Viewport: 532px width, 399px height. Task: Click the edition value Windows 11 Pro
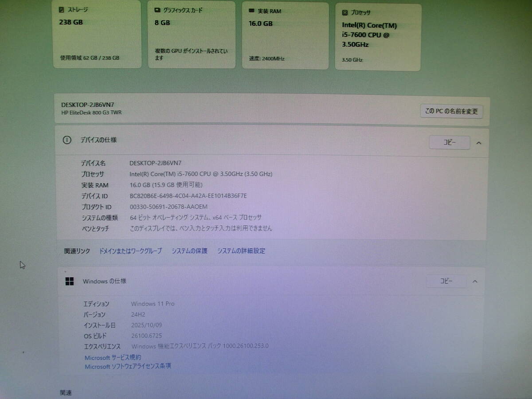point(153,304)
